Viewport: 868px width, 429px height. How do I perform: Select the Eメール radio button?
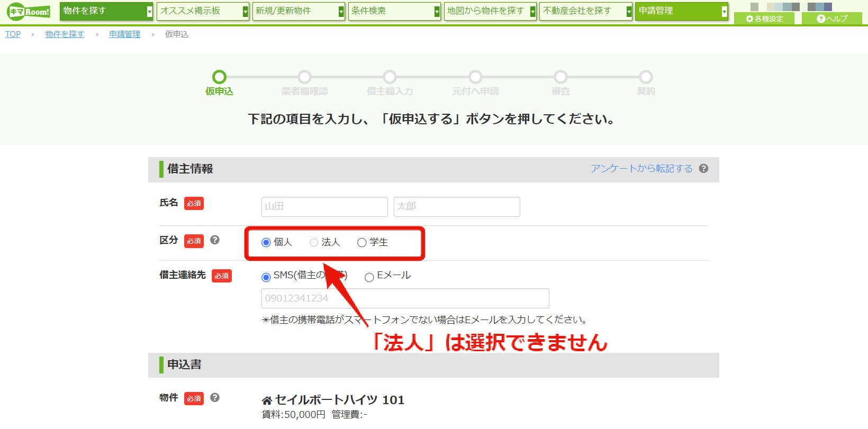369,277
